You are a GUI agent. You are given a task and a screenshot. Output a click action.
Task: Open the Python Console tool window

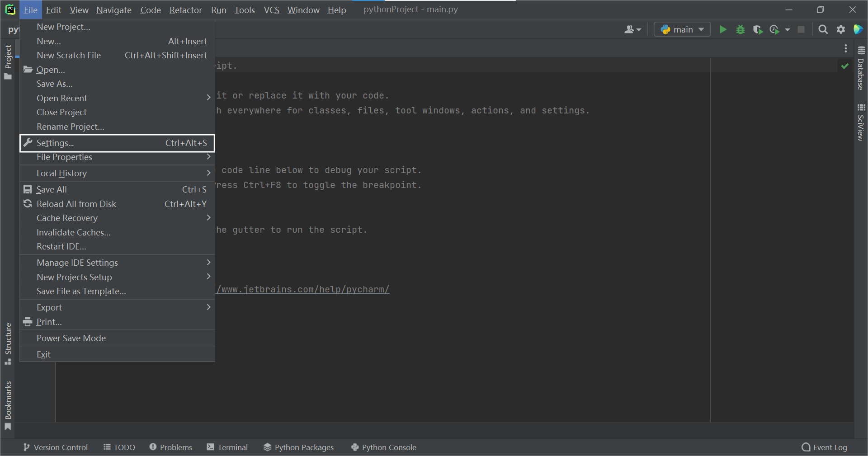coord(384,447)
